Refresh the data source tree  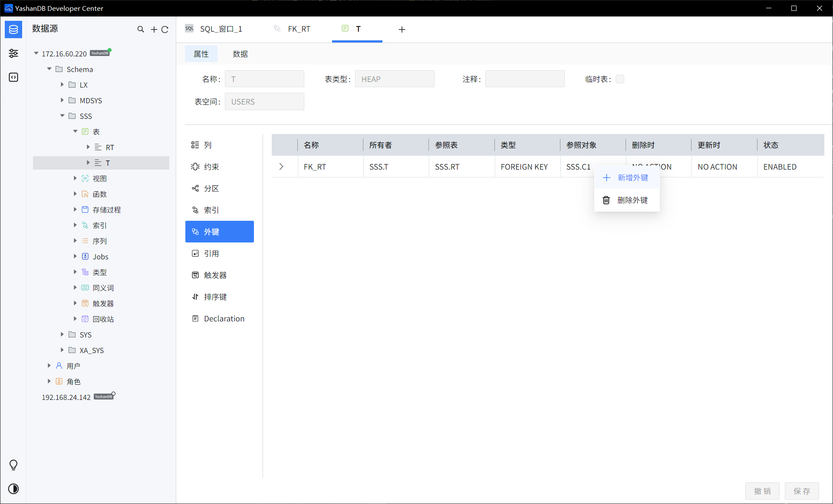coord(165,29)
